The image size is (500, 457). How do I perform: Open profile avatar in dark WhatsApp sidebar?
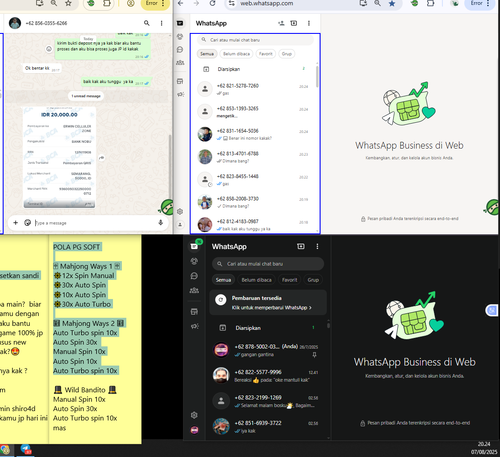[x=194, y=430]
